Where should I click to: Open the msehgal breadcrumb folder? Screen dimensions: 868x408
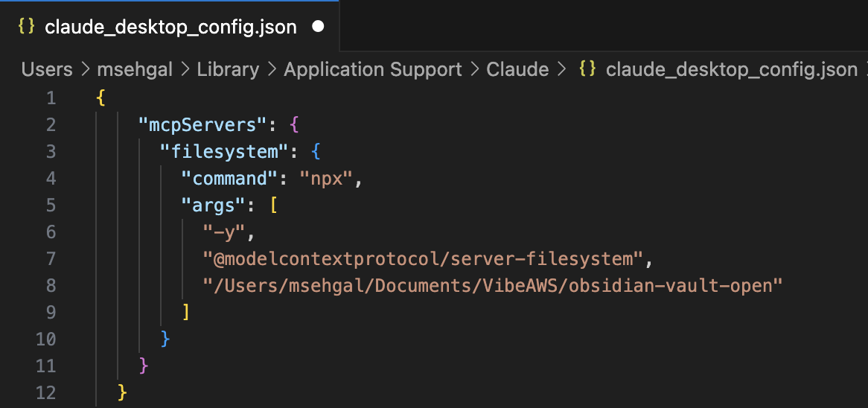coord(135,70)
